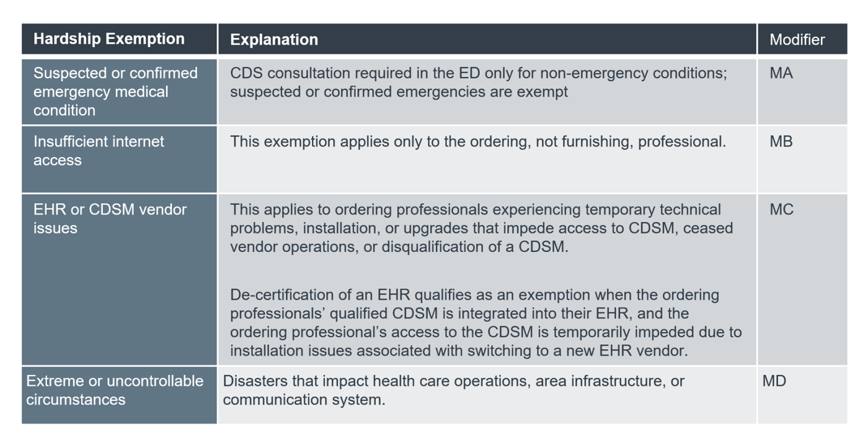Click the Modifier column header
The width and height of the screenshot is (868, 443).
tap(797, 40)
